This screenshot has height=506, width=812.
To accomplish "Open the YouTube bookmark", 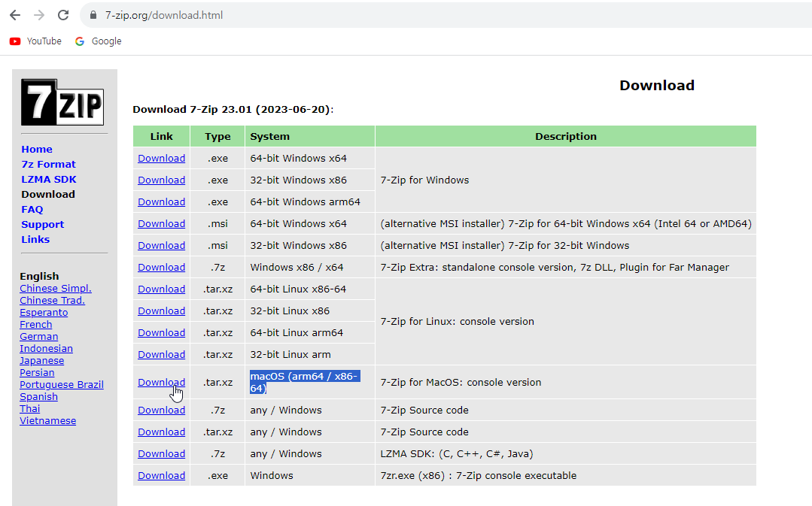I will pos(35,41).
